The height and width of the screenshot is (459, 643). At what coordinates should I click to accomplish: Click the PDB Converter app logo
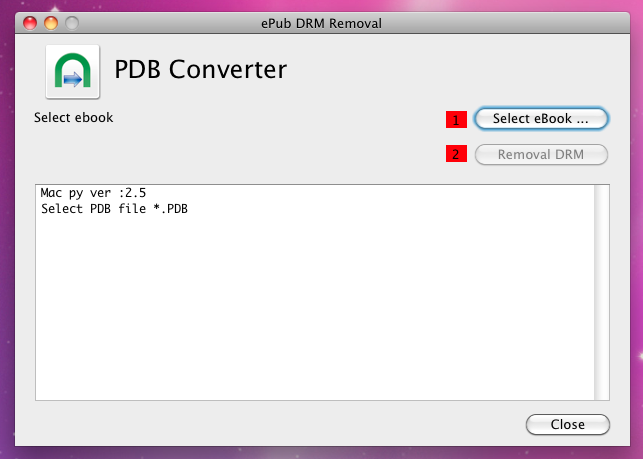point(72,71)
